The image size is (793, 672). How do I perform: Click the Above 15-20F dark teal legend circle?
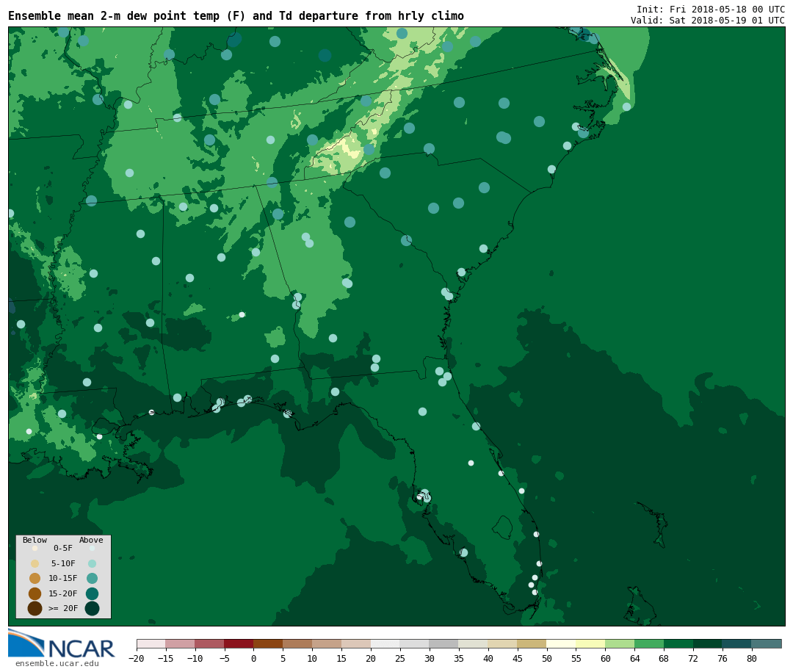click(x=92, y=593)
